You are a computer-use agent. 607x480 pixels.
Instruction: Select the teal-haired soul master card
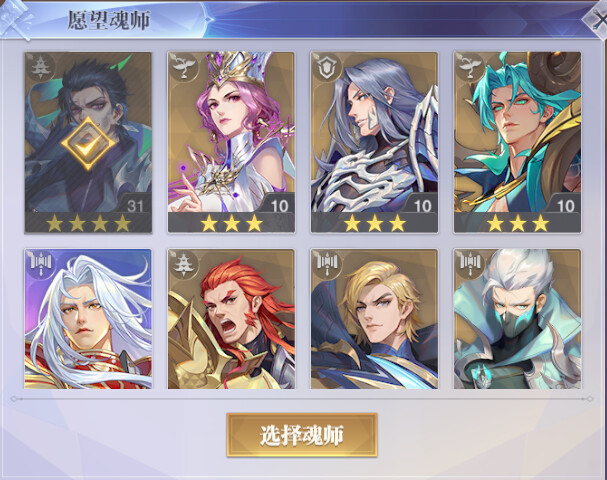click(x=518, y=142)
